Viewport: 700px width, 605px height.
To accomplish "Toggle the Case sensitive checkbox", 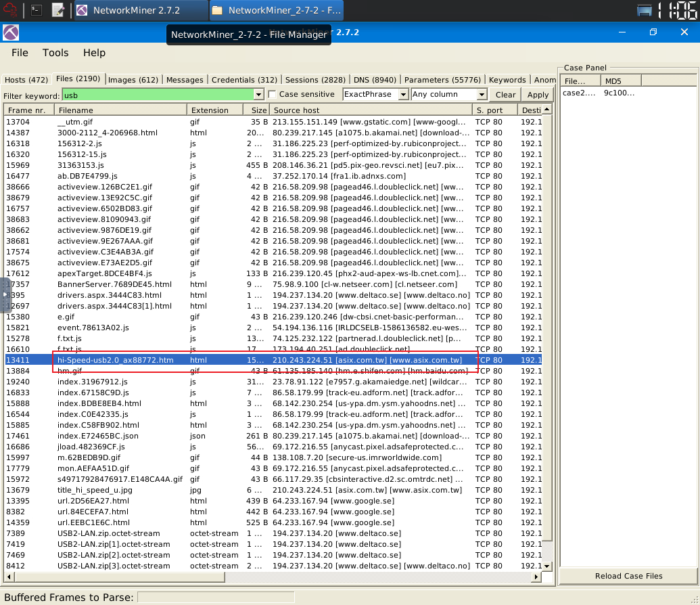I will [272, 94].
